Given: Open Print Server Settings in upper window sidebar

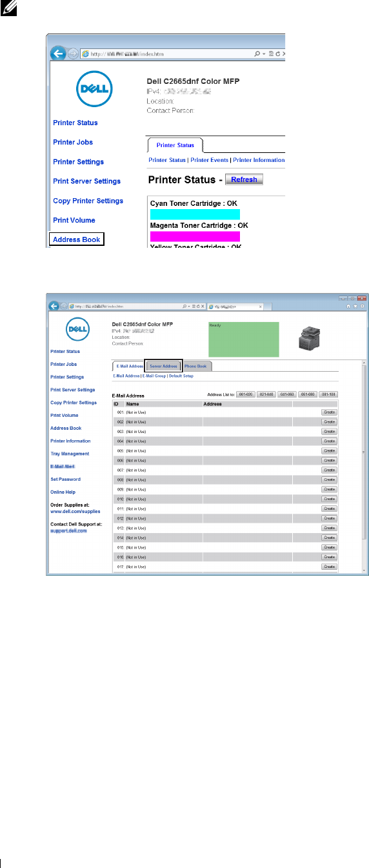Looking at the screenshot, I should pyautogui.click(x=86, y=181).
